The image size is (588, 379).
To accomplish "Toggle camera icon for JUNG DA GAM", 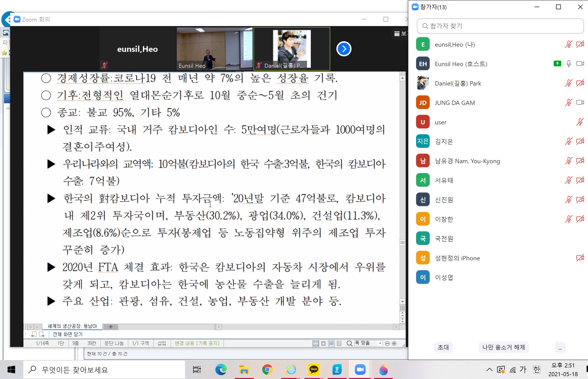I will coord(580,102).
